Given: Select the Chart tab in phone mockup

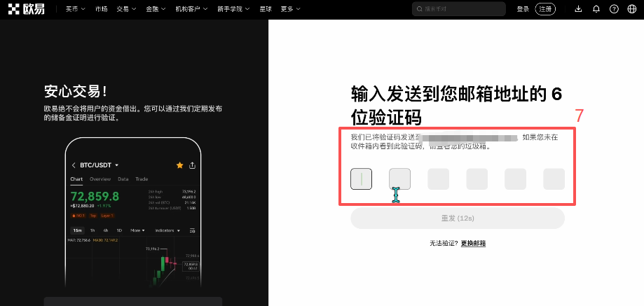Looking at the screenshot, I should click(x=76, y=179).
